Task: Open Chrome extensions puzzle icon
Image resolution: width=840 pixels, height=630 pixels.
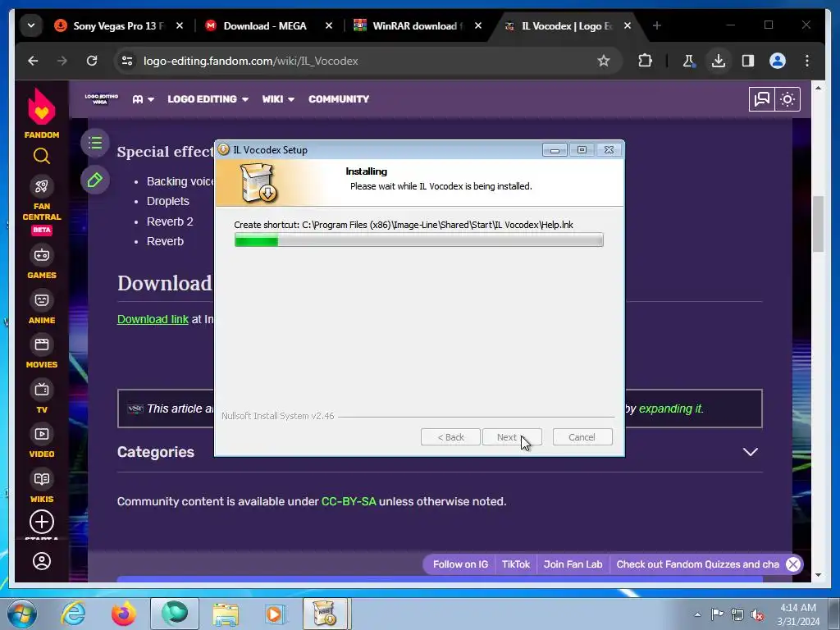Action: [x=646, y=61]
